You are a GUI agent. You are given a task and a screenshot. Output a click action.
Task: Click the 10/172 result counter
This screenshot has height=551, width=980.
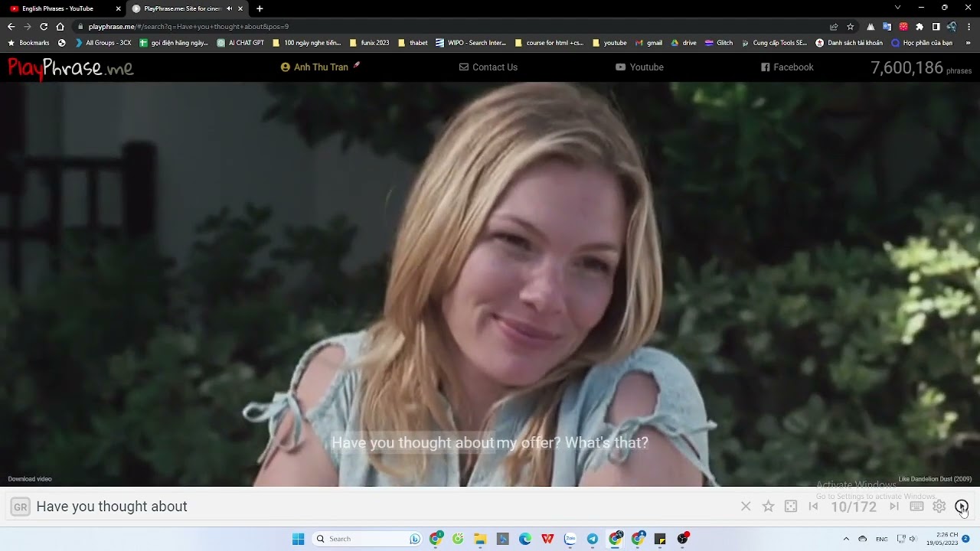854,507
